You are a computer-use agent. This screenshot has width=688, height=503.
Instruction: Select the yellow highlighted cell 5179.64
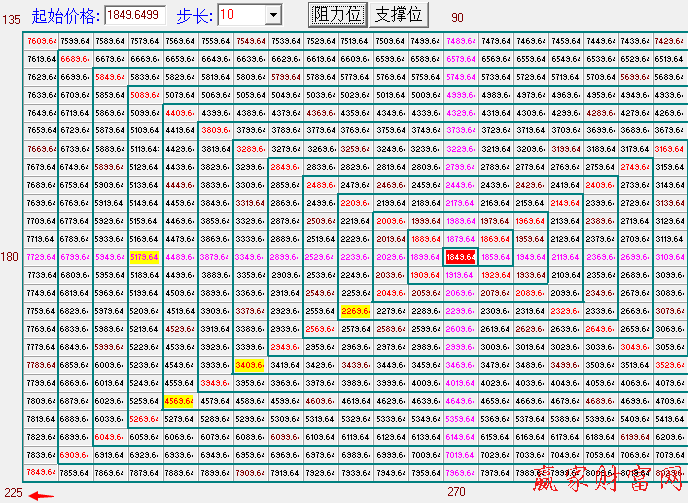pos(145,257)
